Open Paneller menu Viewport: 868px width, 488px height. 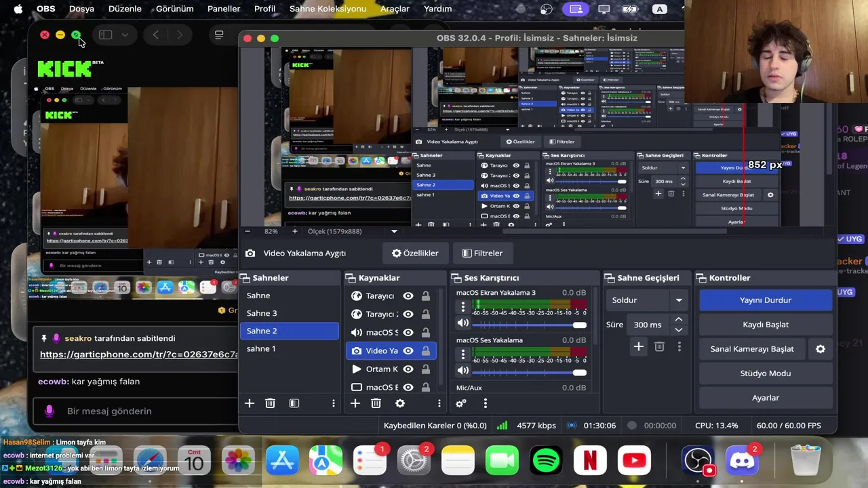[x=224, y=9]
